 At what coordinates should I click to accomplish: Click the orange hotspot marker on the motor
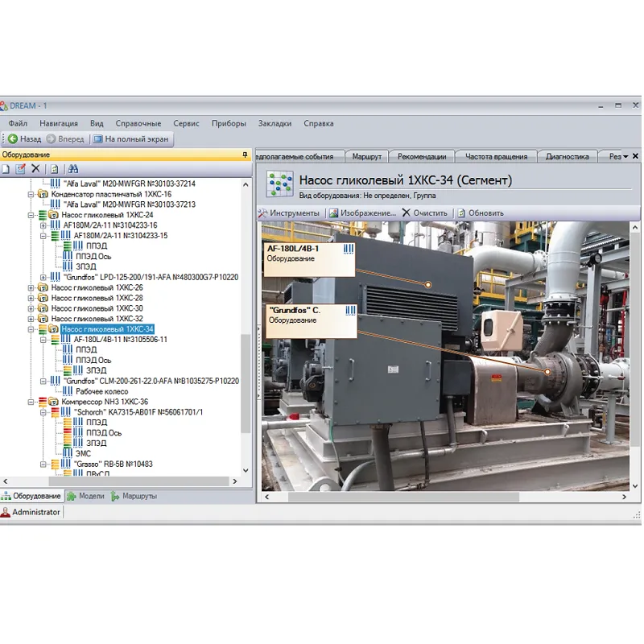[x=428, y=284]
